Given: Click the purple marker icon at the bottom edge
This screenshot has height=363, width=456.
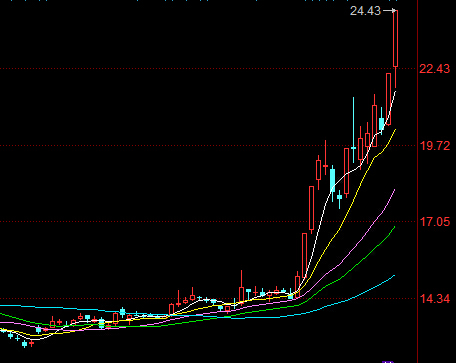Looking at the screenshot, I should tap(388, 361).
